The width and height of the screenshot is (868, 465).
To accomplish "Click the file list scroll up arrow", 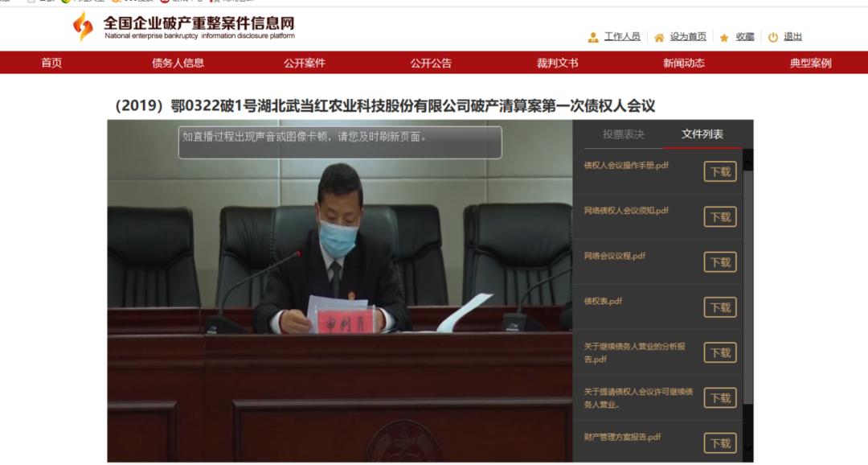I will [x=747, y=163].
